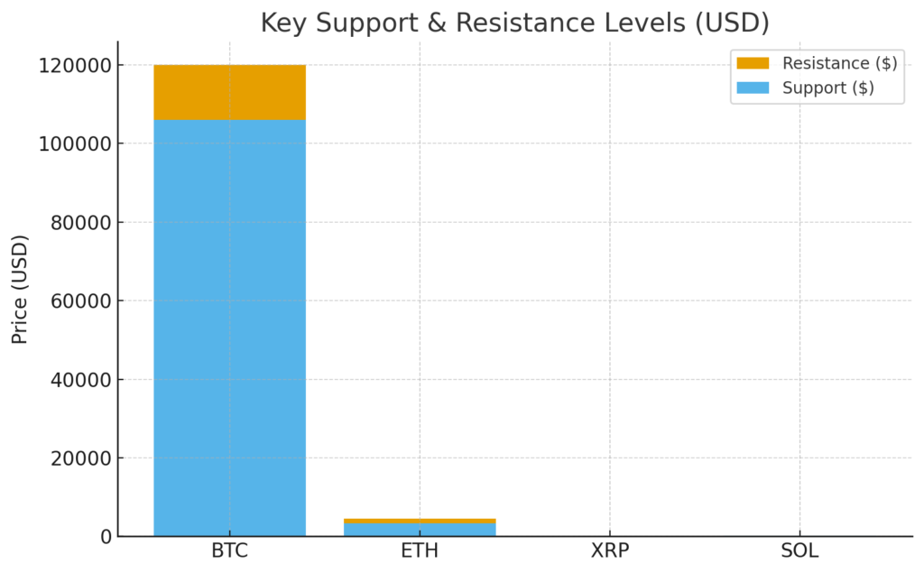Image resolution: width=924 pixels, height=573 pixels.
Task: Select the orange BTC resistance bar segment
Action: coord(229,92)
